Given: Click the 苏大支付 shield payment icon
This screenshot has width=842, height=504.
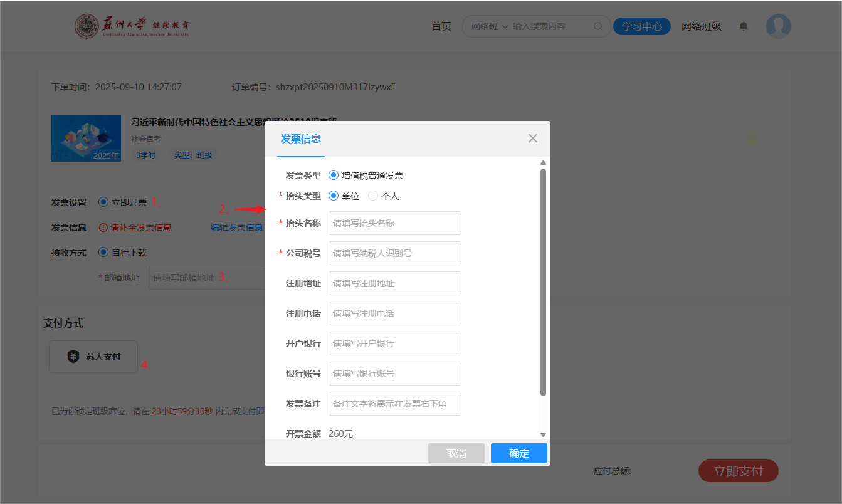Looking at the screenshot, I should coord(73,357).
